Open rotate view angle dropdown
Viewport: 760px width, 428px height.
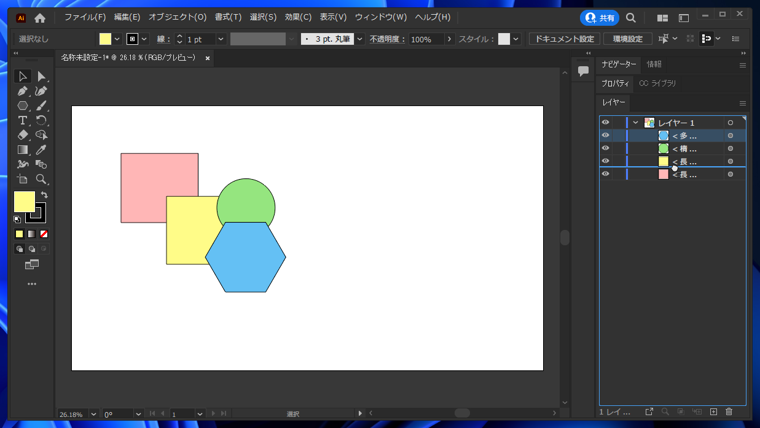pyautogui.click(x=138, y=414)
